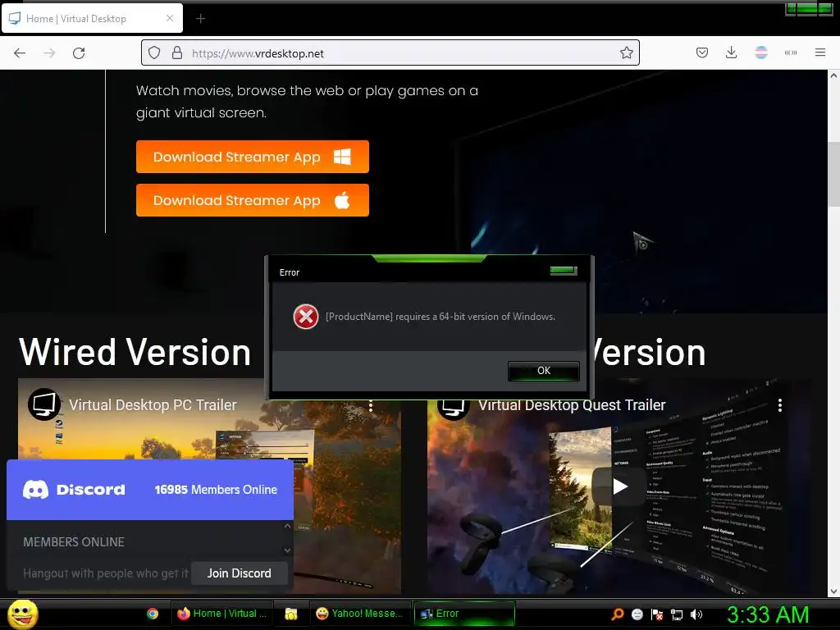This screenshot has width=840, height=630.
Task: Bookmark this page with the star icon
Action: (626, 53)
